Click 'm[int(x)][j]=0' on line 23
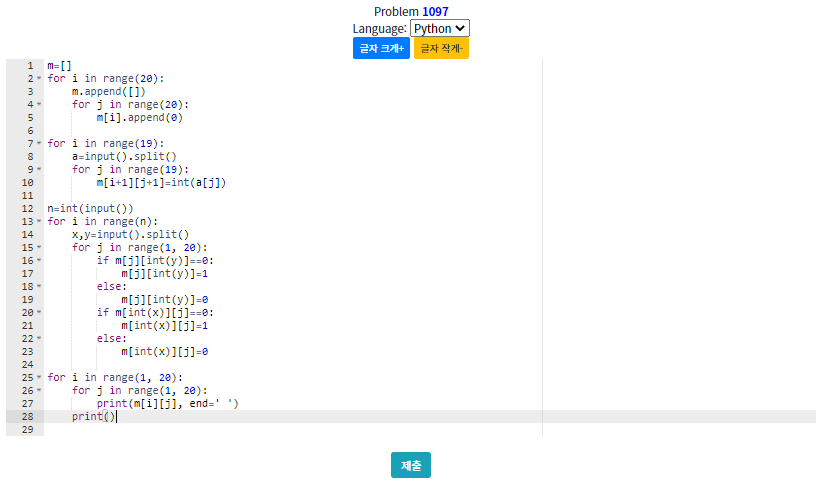829x484 pixels. (x=164, y=352)
